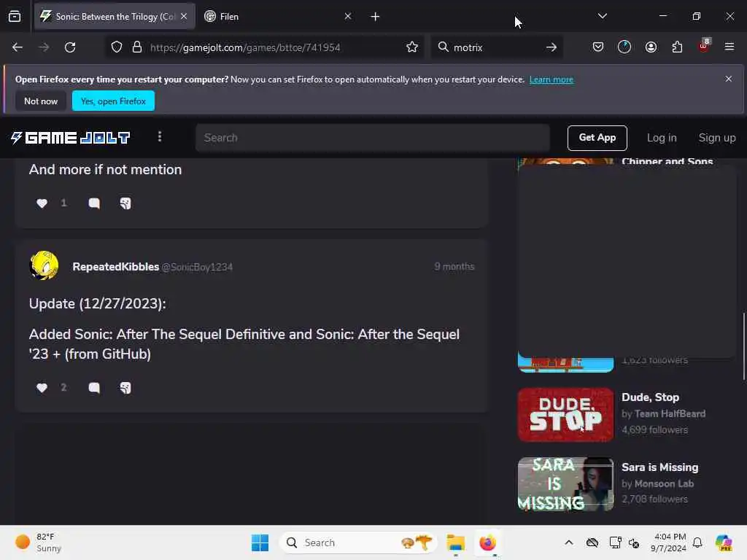Image resolution: width=747 pixels, height=560 pixels.
Task: Open a new tab with the plus button
Action: click(376, 17)
